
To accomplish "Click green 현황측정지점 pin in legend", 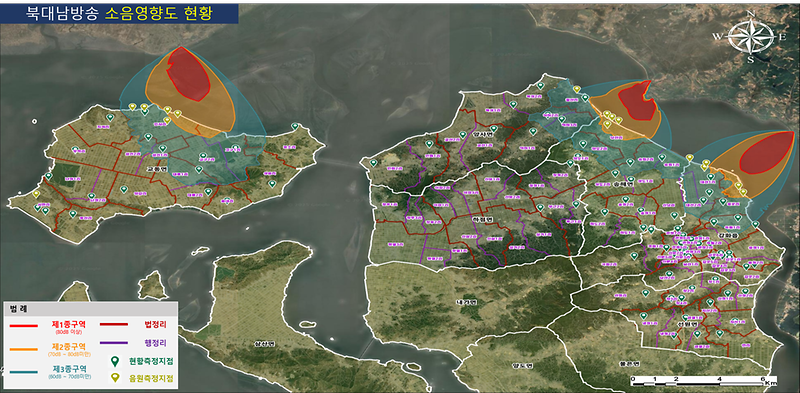I will [x=116, y=361].
